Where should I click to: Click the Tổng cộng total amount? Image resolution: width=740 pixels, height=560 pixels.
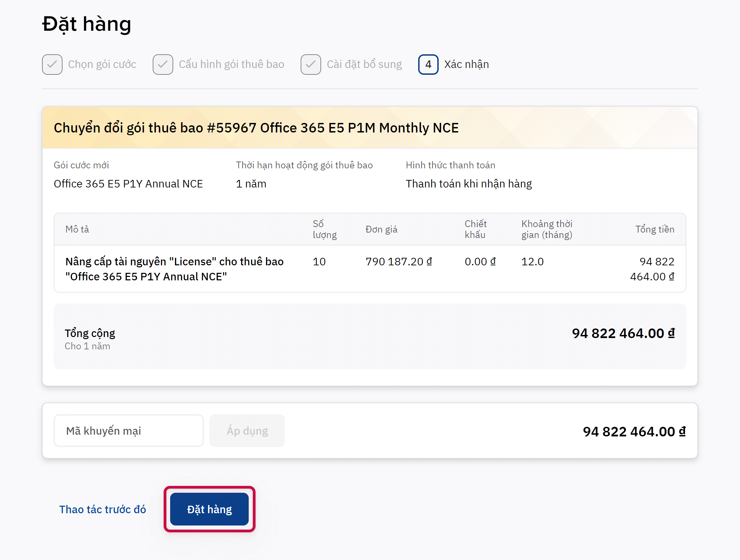[x=623, y=333]
